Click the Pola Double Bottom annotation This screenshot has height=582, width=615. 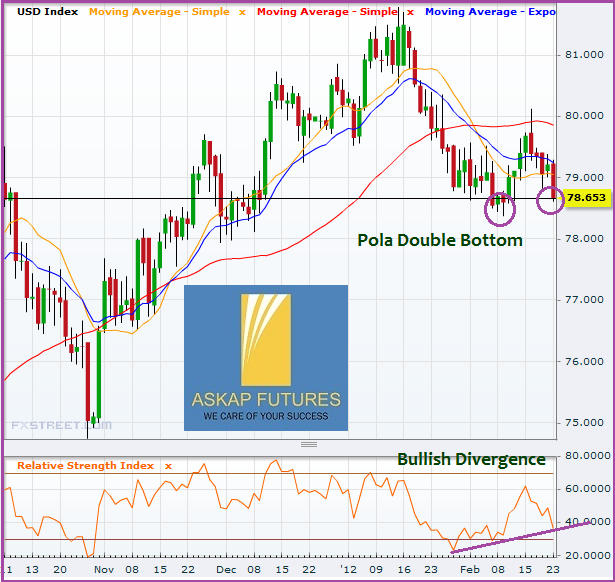coord(441,241)
